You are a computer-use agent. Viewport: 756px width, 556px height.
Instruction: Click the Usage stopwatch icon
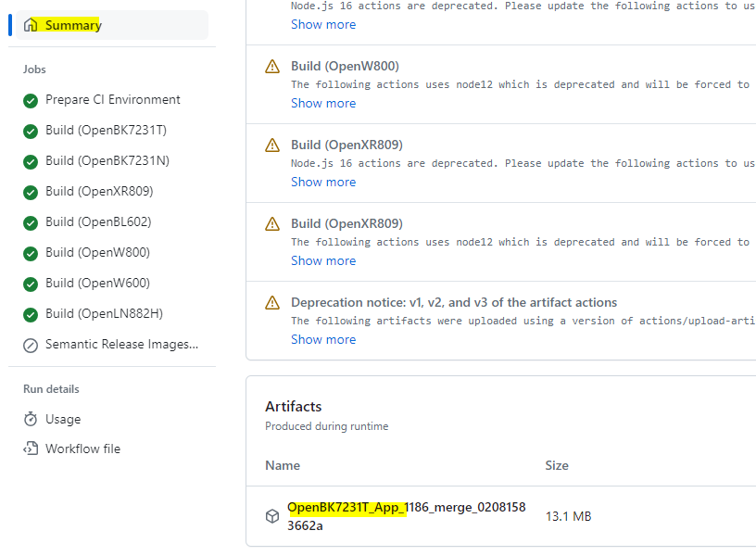[31, 419]
